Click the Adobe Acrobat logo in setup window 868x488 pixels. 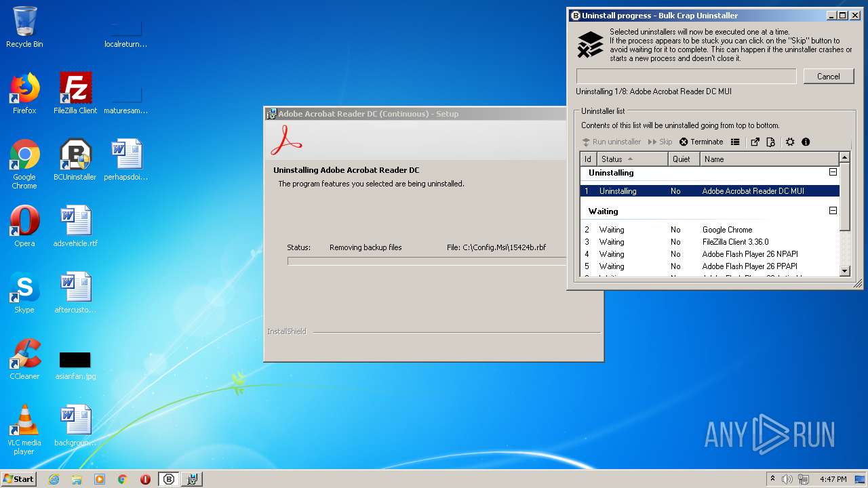286,141
